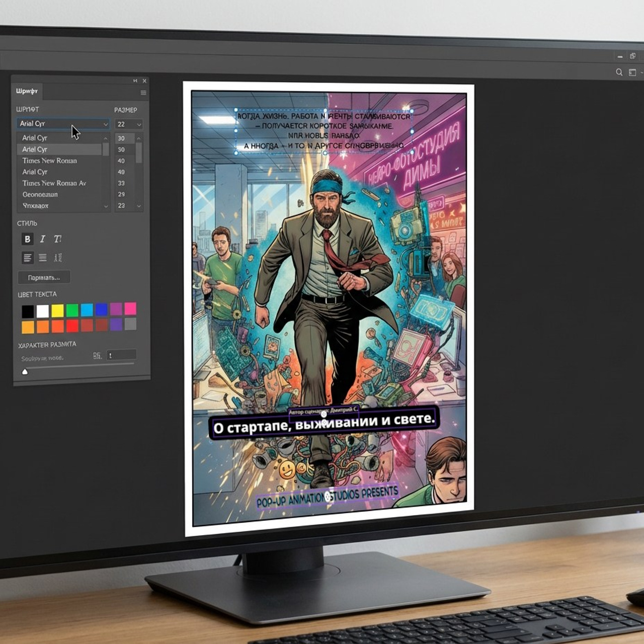Expand the font size 22 dropdown
Screen dimensions: 644x644
click(x=129, y=124)
